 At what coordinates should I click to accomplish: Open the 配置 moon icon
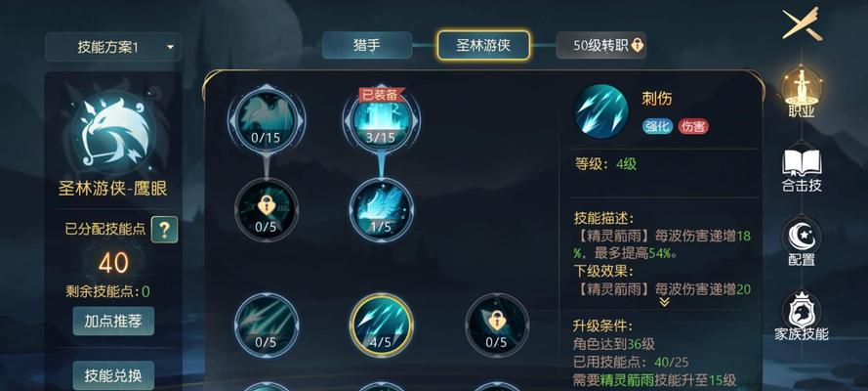(802, 242)
